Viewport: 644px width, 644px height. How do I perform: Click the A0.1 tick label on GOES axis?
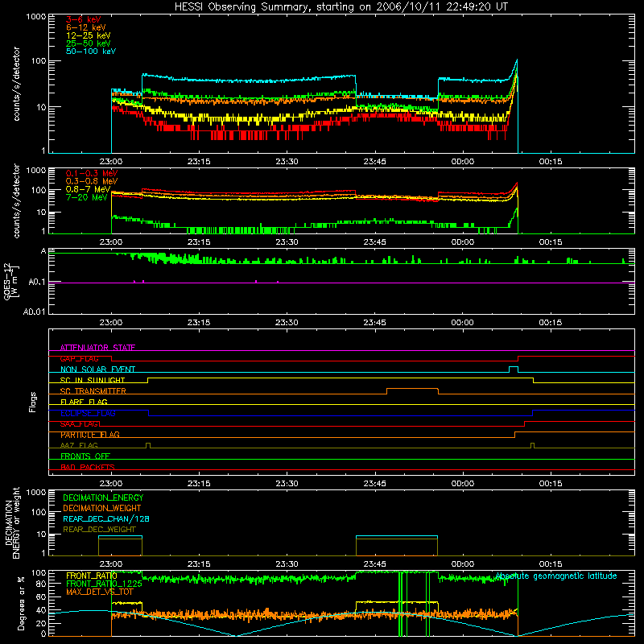(x=36, y=283)
